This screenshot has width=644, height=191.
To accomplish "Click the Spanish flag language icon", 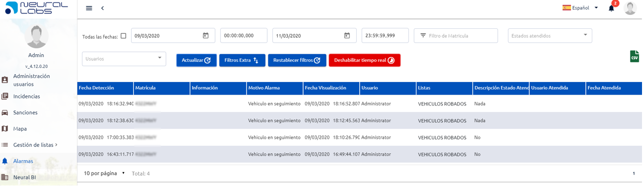I will point(566,7).
